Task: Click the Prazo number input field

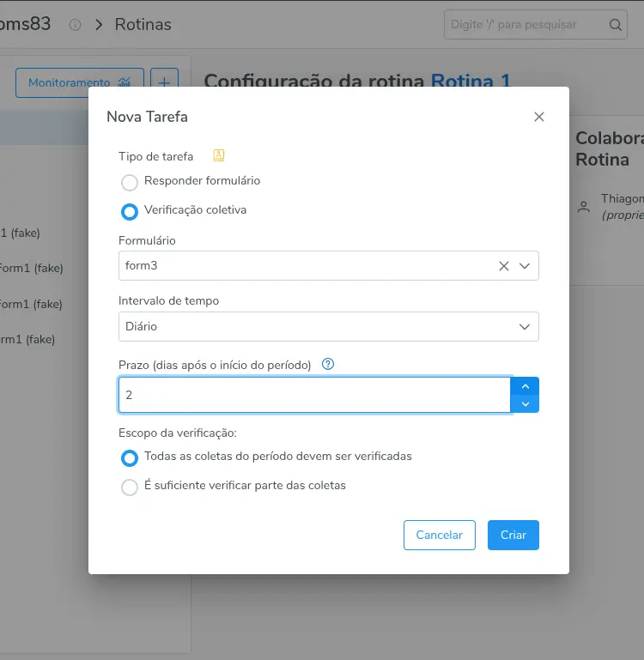Action: 314,395
